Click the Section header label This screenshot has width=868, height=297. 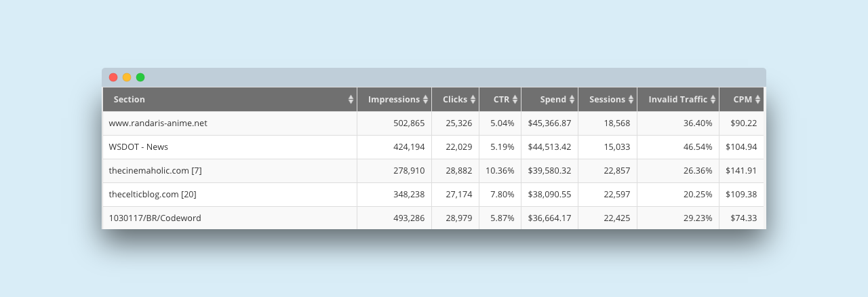pos(130,100)
